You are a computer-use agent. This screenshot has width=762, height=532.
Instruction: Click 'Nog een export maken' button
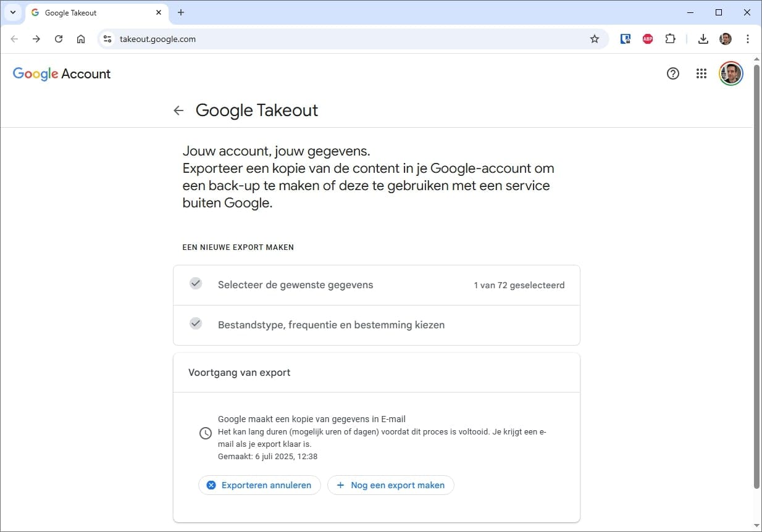[390, 485]
